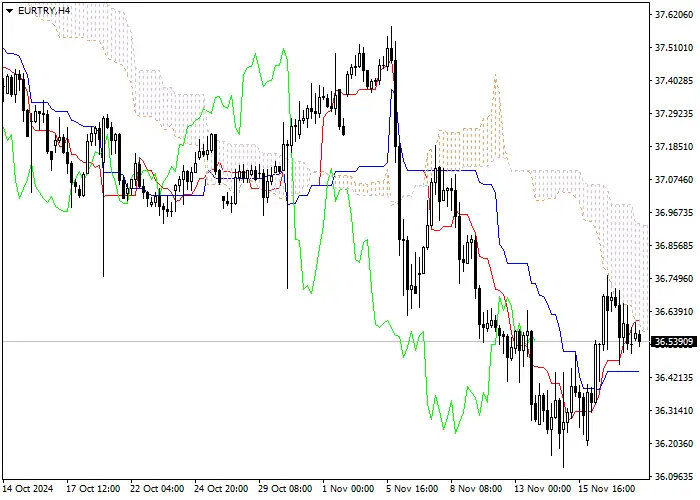The image size is (700, 500).
Task: Select the 36.85685 price axis label
Action: point(674,246)
